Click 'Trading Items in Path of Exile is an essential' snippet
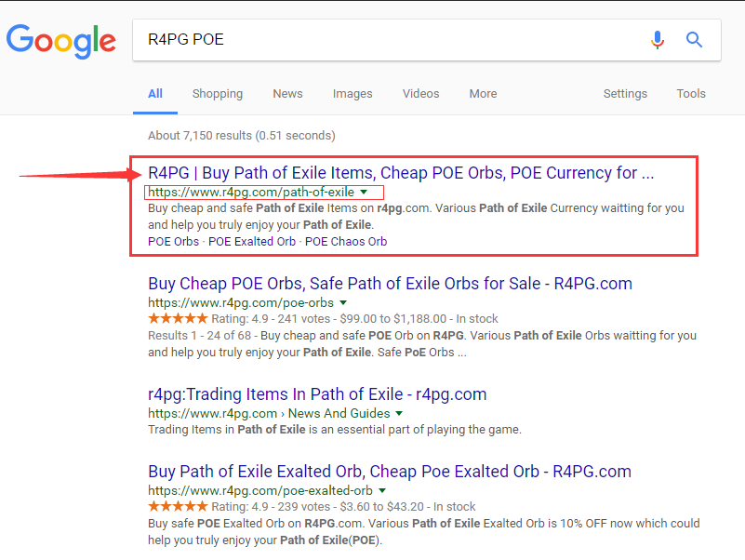The width and height of the screenshot is (745, 560). pos(335,430)
